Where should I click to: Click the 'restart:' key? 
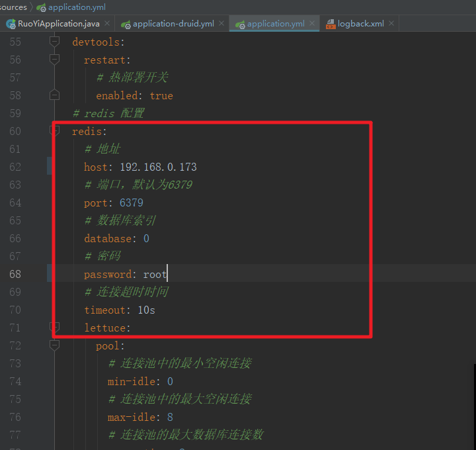pyautogui.click(x=107, y=60)
